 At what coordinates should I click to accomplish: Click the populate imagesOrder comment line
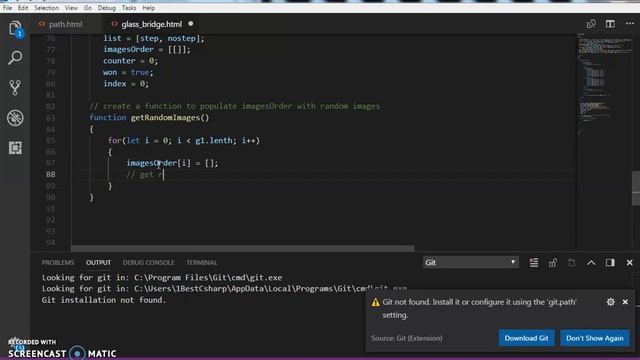(235, 106)
